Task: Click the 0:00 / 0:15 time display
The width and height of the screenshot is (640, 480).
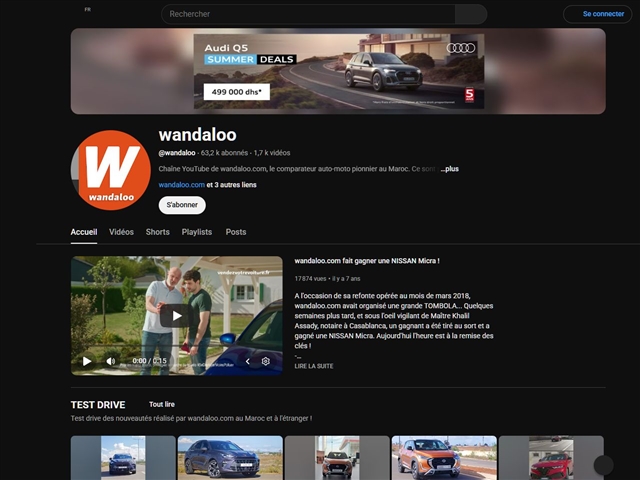Action: coord(149,361)
